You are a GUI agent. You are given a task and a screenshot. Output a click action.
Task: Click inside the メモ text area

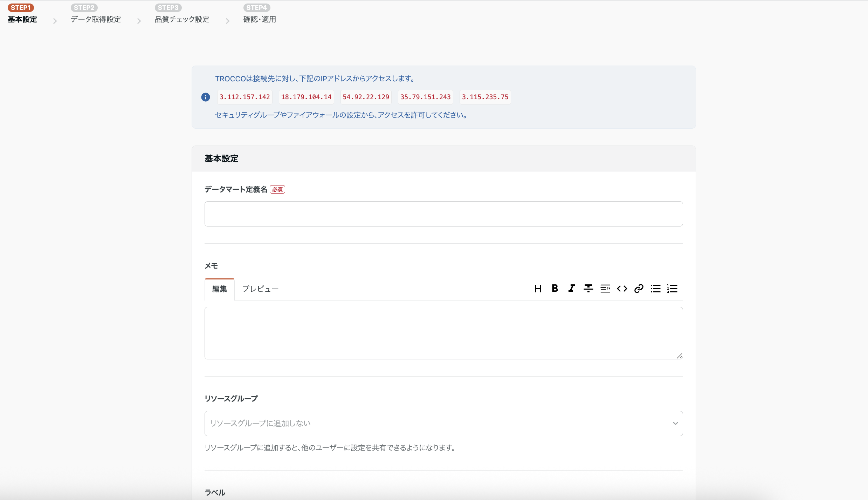point(444,333)
